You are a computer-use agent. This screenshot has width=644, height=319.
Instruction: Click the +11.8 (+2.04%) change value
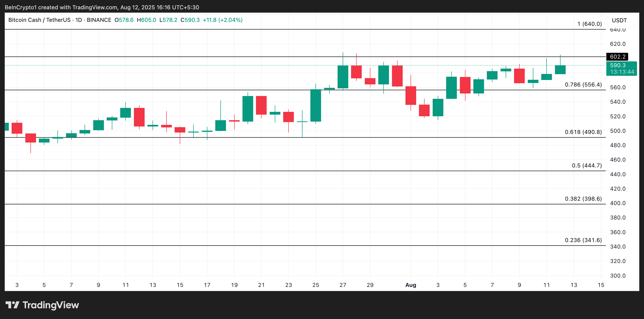pyautogui.click(x=222, y=20)
